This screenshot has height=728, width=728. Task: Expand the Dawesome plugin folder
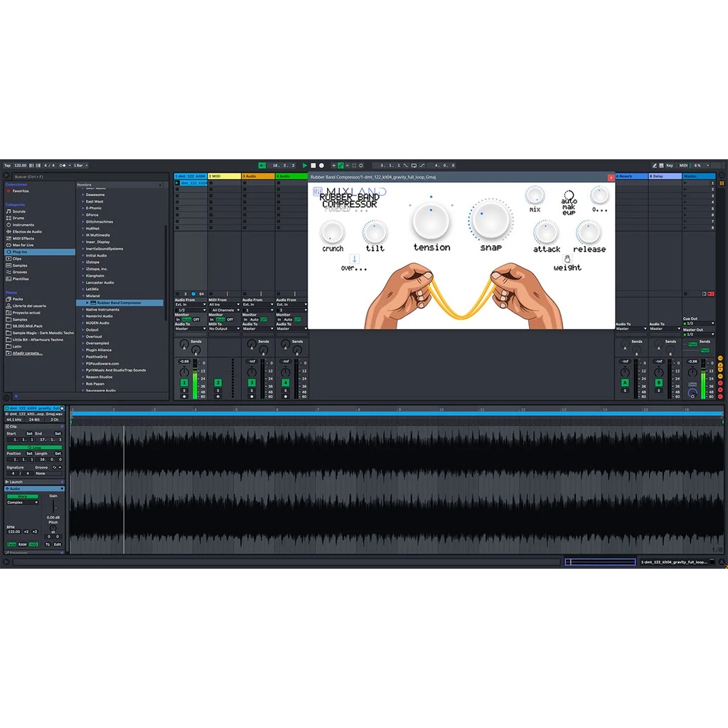84,195
